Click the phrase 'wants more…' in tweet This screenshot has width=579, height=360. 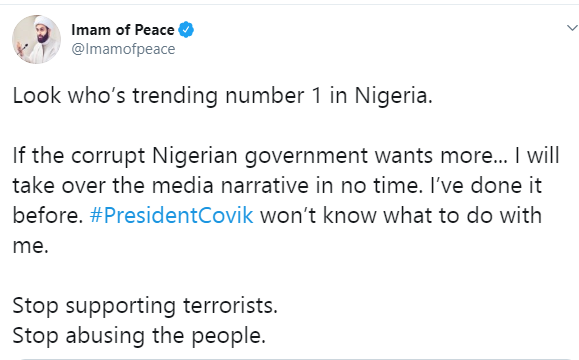pyautogui.click(x=441, y=156)
